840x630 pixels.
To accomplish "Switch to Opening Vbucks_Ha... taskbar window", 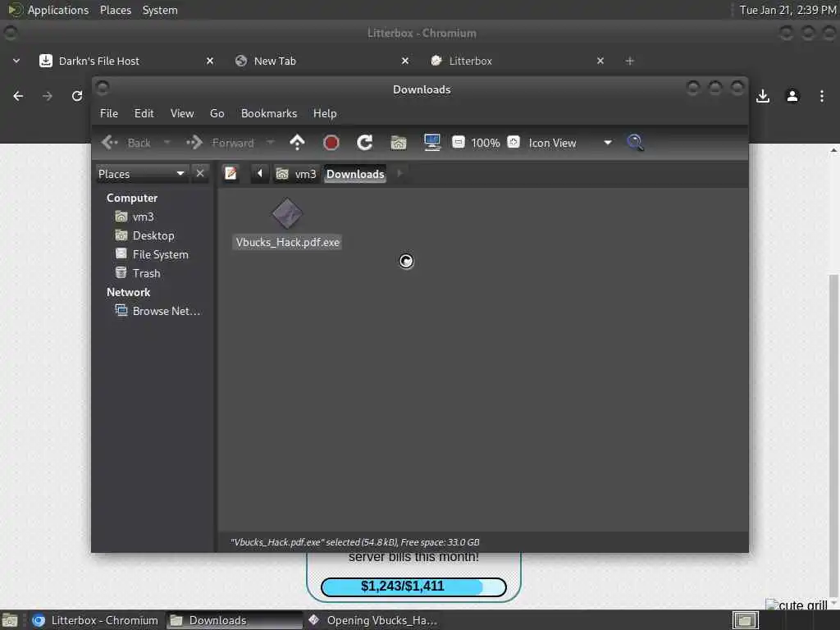I will tap(373, 620).
